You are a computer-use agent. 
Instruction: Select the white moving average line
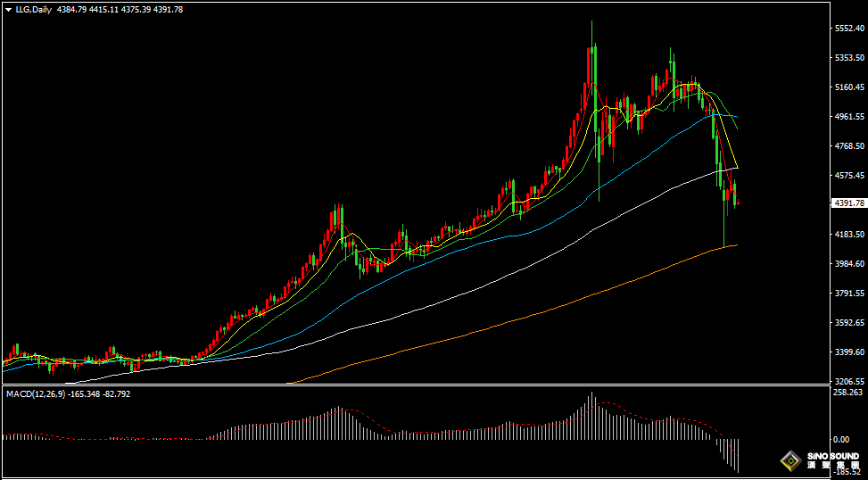click(535, 269)
